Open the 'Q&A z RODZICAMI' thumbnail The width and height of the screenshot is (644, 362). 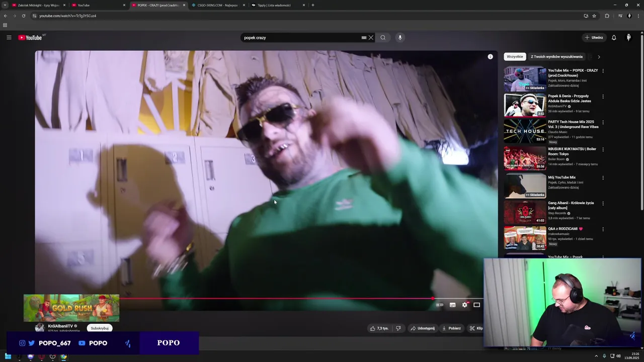click(x=525, y=237)
